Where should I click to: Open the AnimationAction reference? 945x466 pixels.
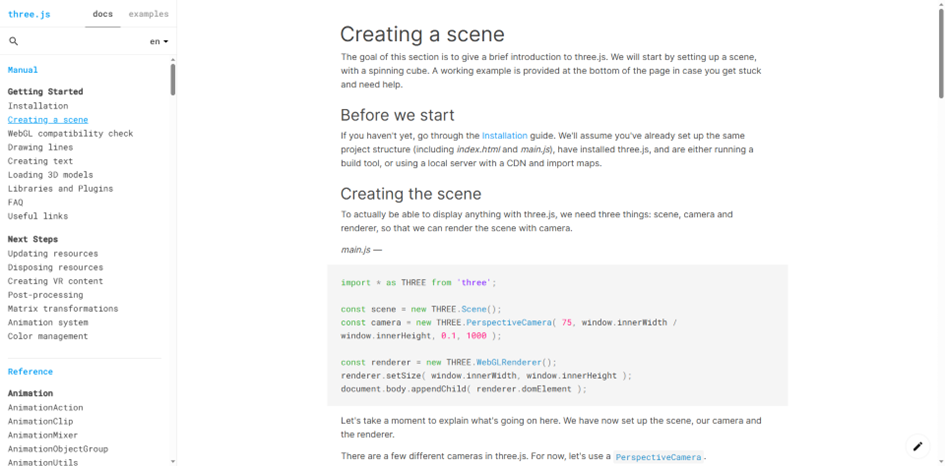tap(45, 408)
